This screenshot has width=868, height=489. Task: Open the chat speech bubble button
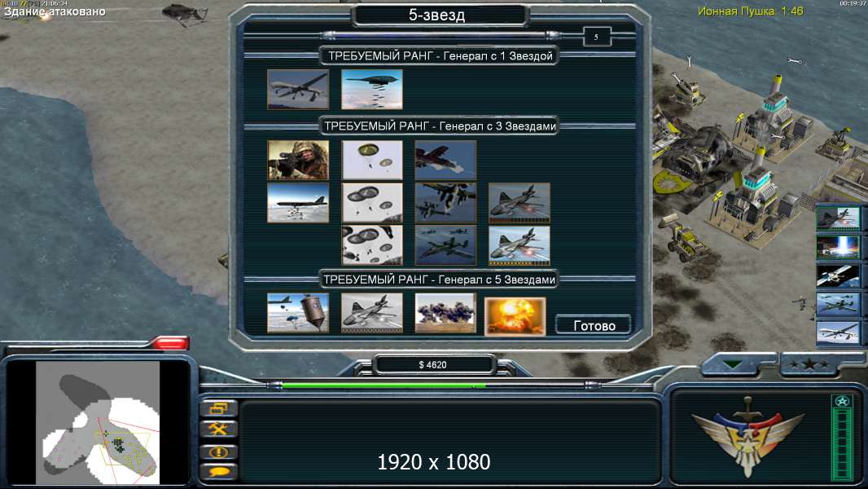[x=219, y=473]
